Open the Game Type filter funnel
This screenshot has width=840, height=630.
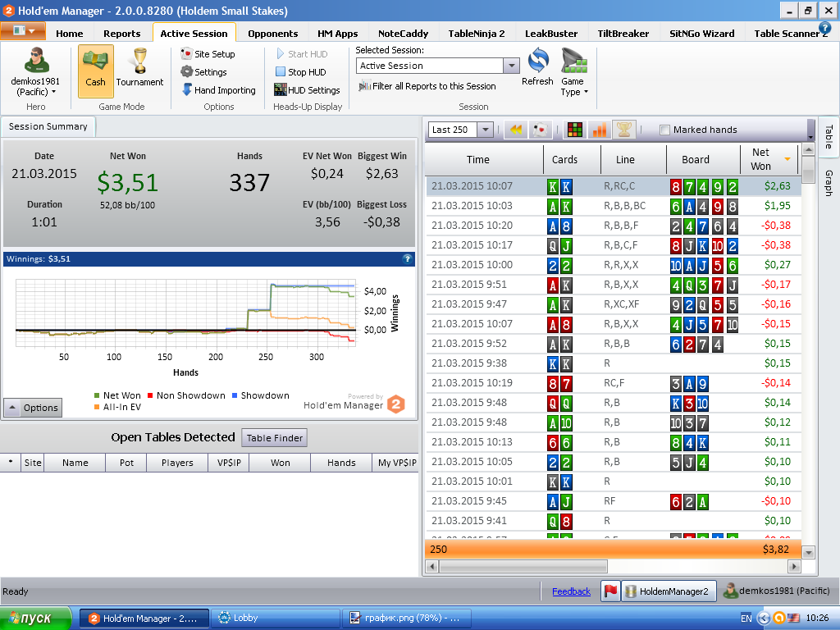[x=574, y=72]
